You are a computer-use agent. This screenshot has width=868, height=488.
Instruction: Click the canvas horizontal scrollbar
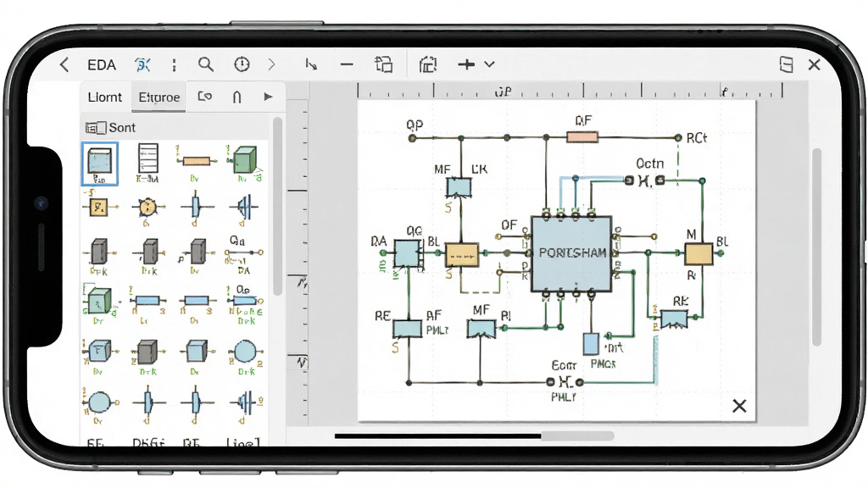pos(474,436)
